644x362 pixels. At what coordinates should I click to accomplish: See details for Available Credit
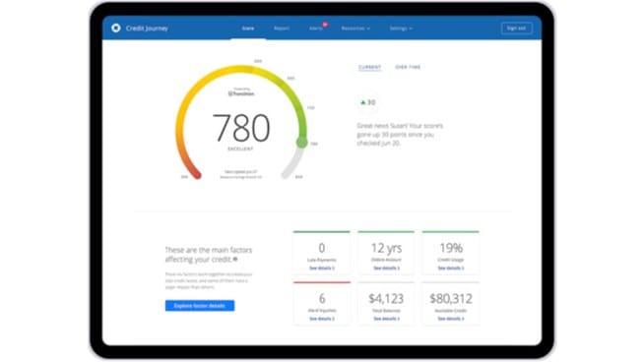coord(451,319)
